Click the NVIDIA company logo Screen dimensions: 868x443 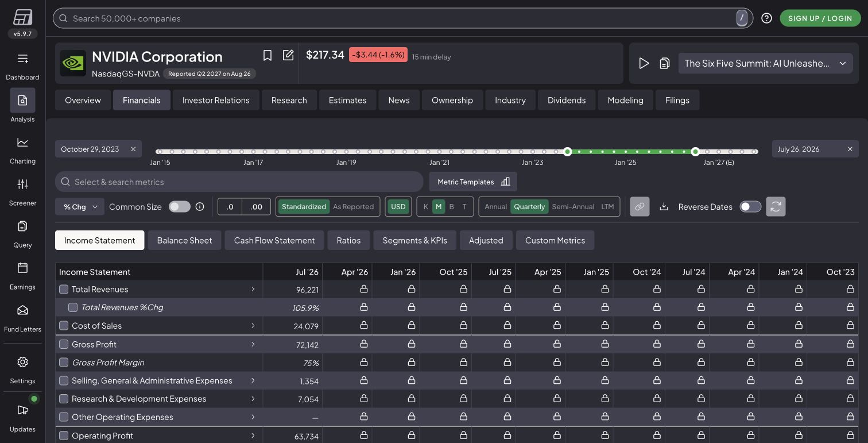tap(73, 63)
